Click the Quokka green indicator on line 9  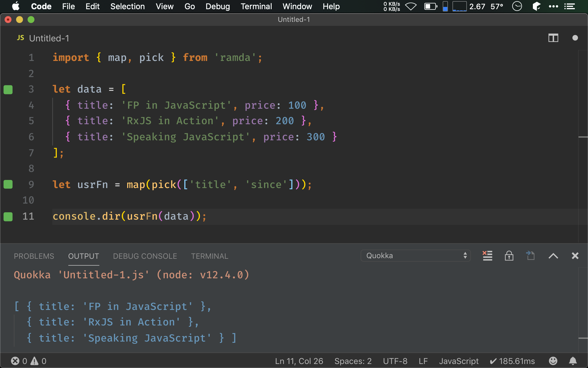pos(8,184)
